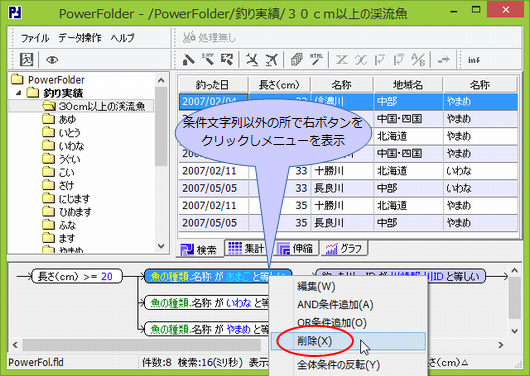Click the condition panel scroll-right arrow
This screenshot has height=376, width=530.
501,345
